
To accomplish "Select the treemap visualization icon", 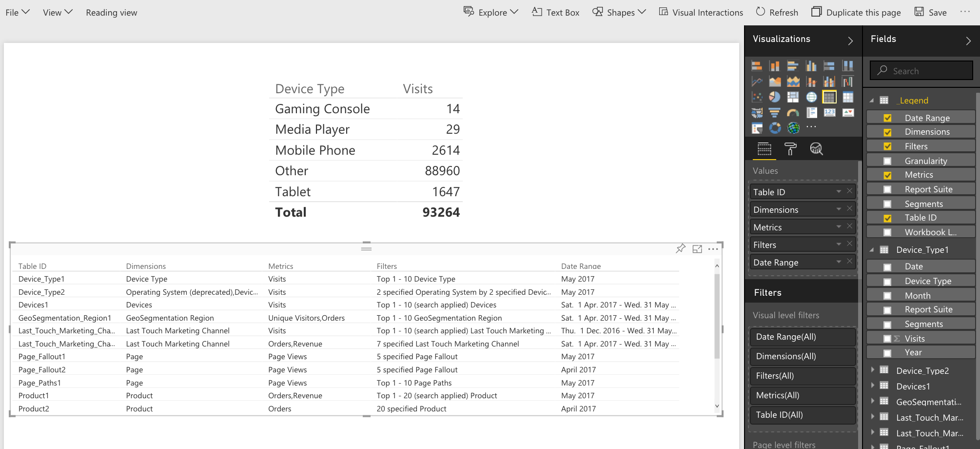I will tap(793, 97).
